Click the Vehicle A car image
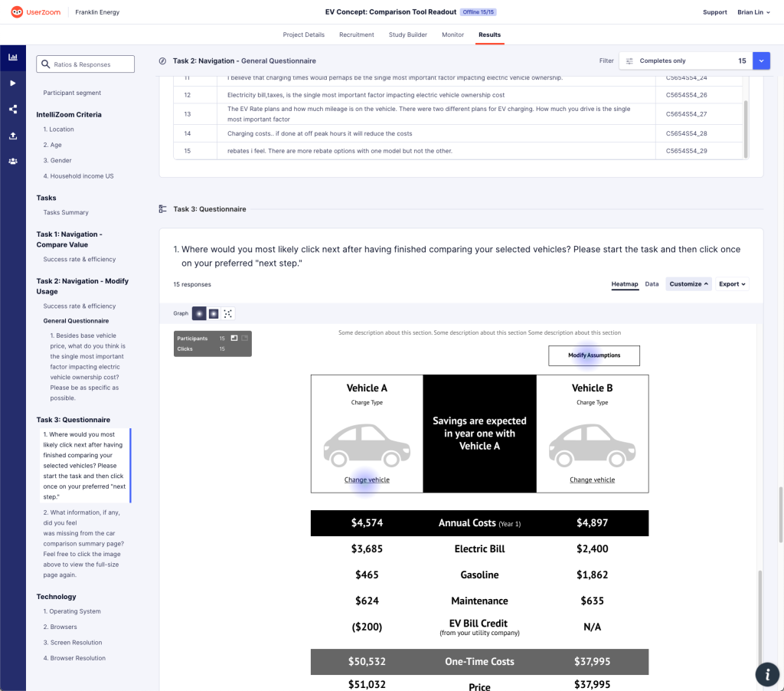The width and height of the screenshot is (784, 691). click(367, 445)
